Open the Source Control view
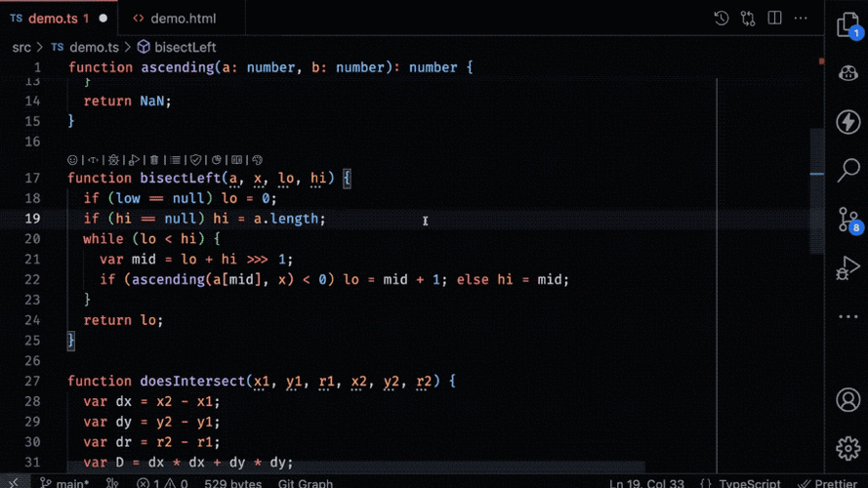 click(848, 220)
